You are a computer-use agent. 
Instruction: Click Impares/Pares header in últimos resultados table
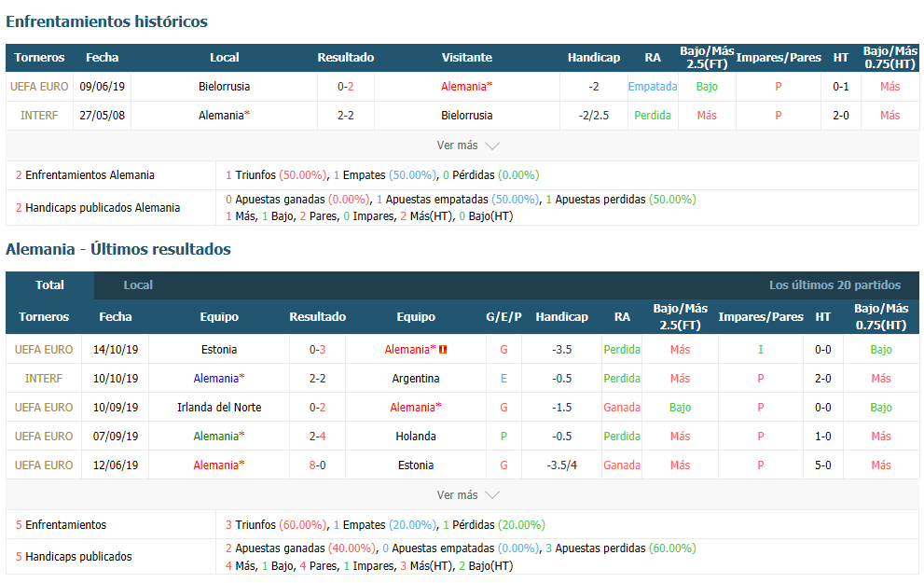click(760, 316)
